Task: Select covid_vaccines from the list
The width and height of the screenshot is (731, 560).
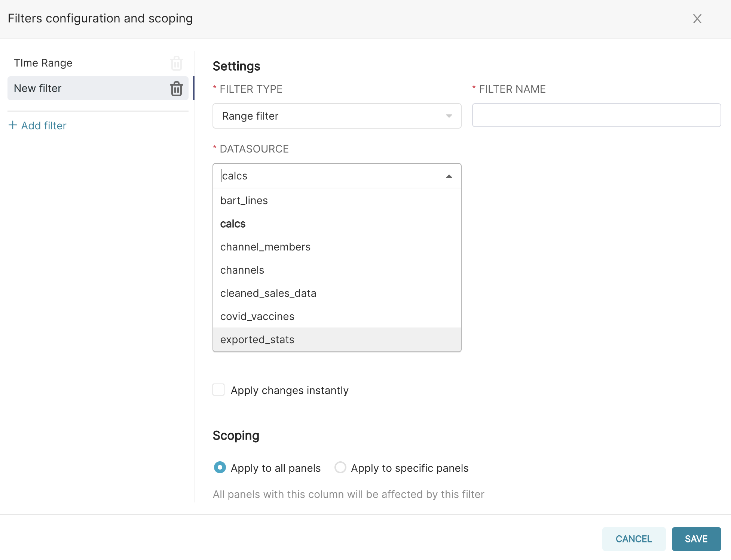Action: click(x=257, y=316)
